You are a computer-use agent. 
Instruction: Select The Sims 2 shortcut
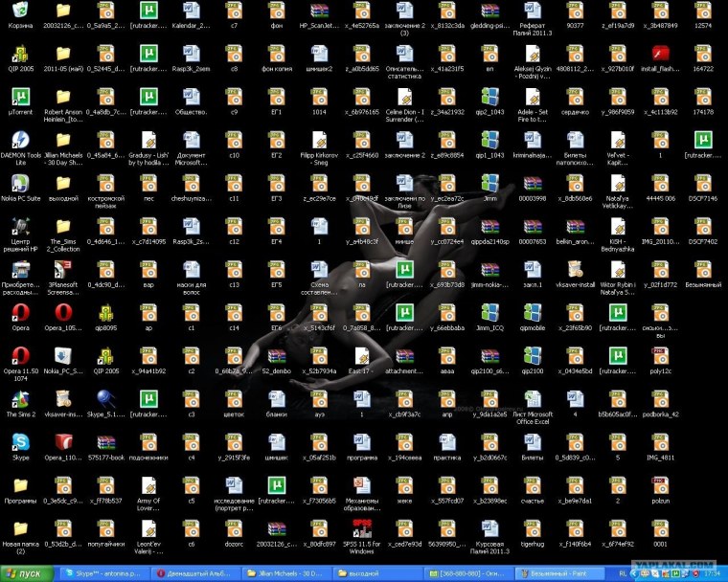(x=20, y=398)
